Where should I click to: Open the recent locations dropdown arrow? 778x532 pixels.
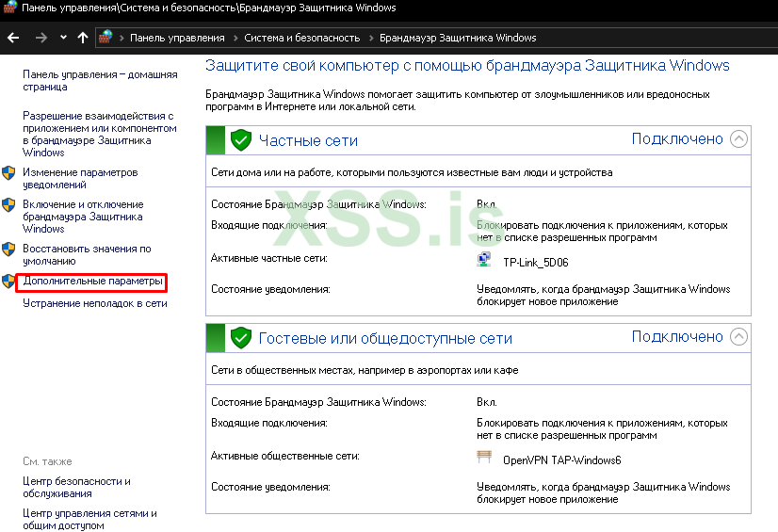(63, 38)
